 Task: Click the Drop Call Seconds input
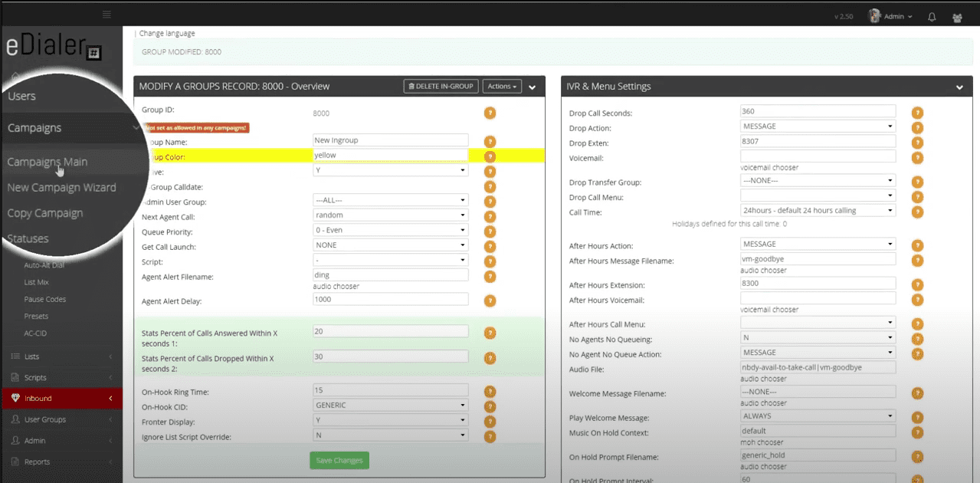point(818,111)
